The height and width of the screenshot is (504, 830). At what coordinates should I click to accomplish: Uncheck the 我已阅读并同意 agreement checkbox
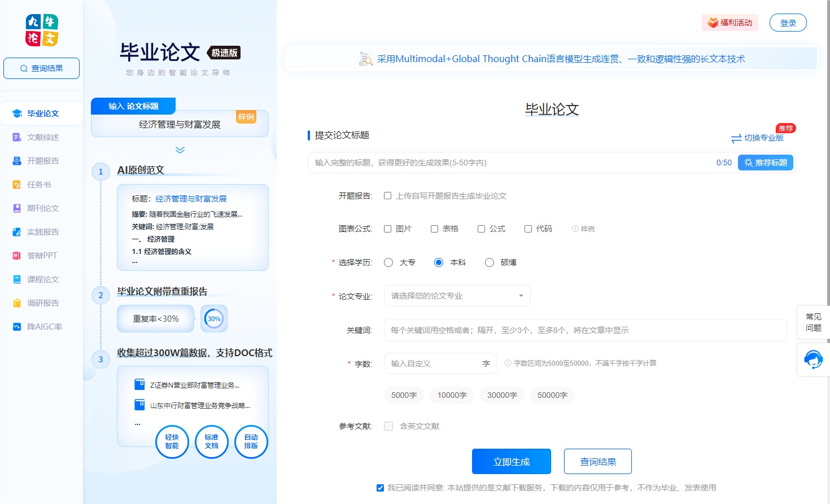tap(380, 488)
